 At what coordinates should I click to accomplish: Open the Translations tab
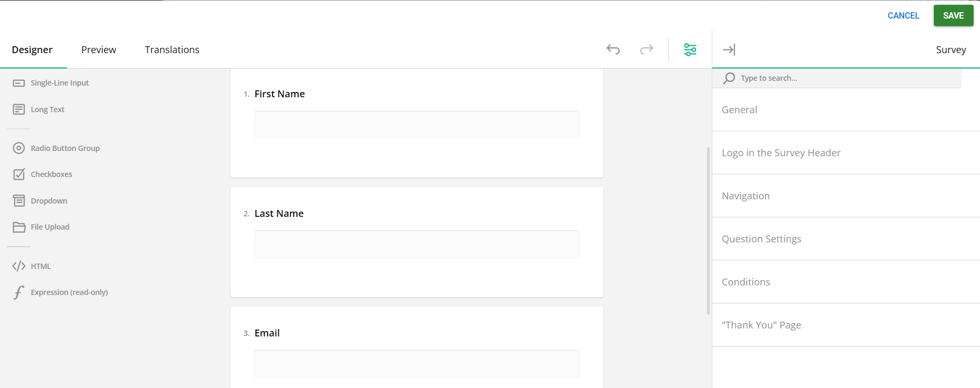pos(172,49)
